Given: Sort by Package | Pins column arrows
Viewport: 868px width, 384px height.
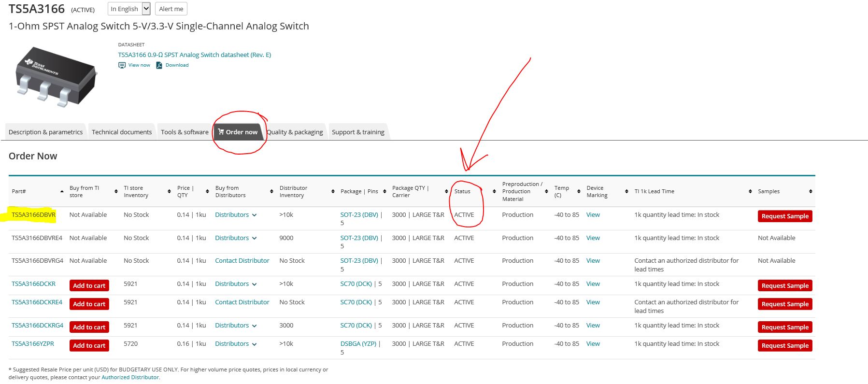Looking at the screenshot, I should click(x=384, y=192).
